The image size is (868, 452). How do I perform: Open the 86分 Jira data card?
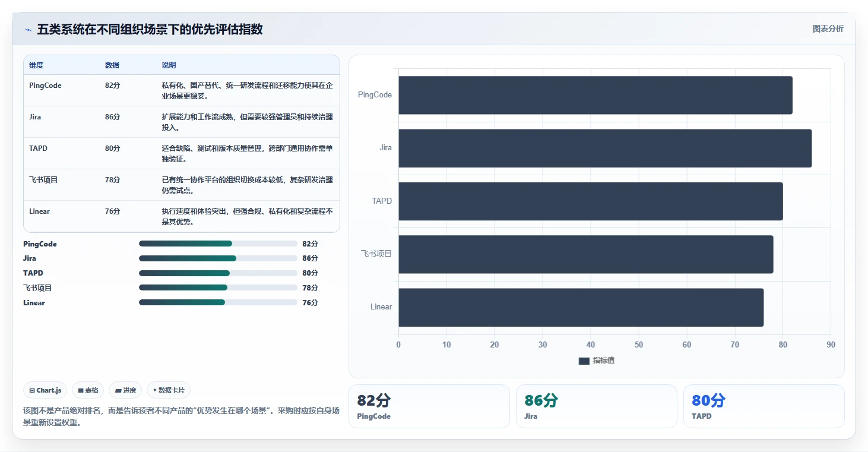(597, 406)
